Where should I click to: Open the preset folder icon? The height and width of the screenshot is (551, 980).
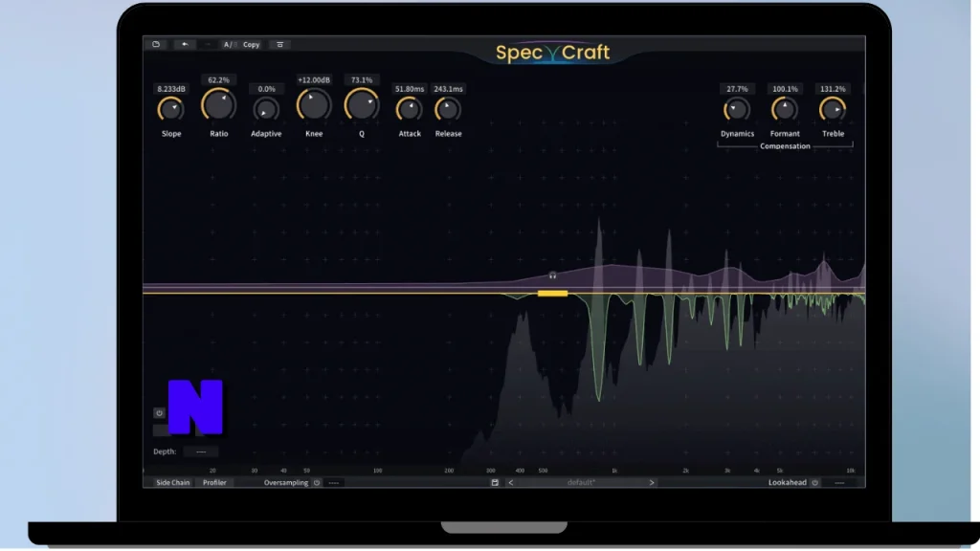156,44
